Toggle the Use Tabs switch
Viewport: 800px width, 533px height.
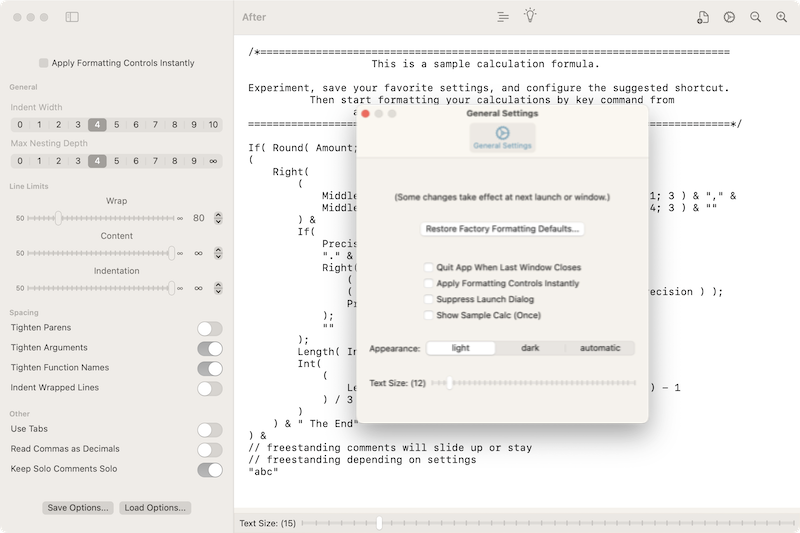point(210,430)
